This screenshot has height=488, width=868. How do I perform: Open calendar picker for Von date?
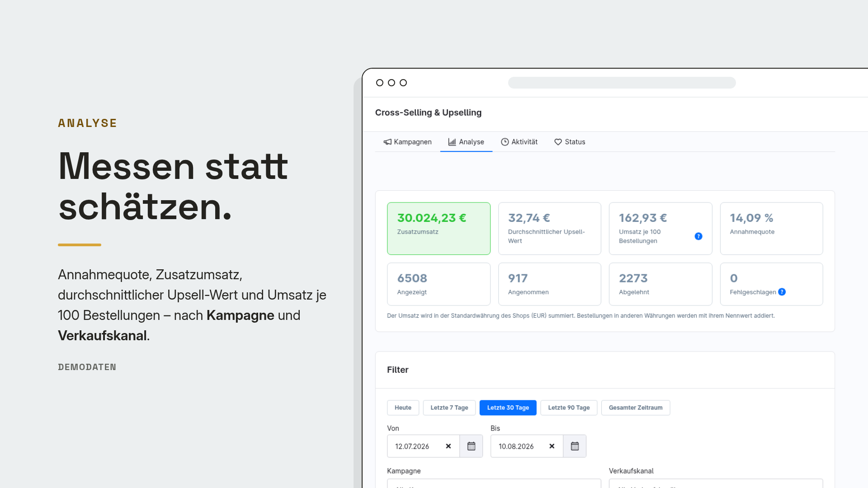click(472, 446)
